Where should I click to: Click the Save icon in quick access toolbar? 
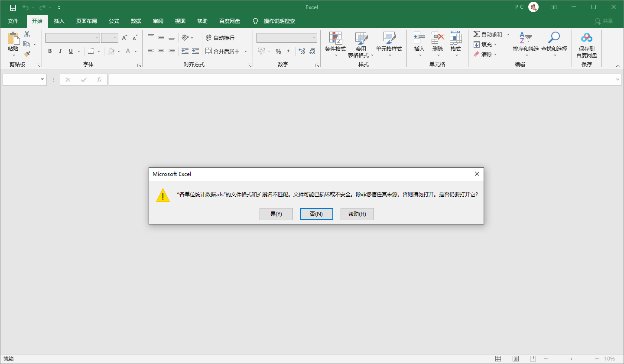pyautogui.click(x=13, y=7)
